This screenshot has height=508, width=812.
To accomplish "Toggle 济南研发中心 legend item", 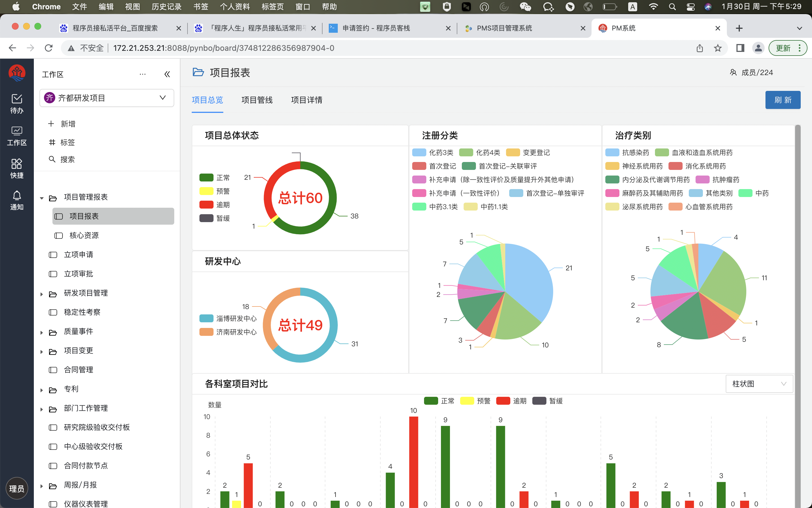I will tap(228, 332).
